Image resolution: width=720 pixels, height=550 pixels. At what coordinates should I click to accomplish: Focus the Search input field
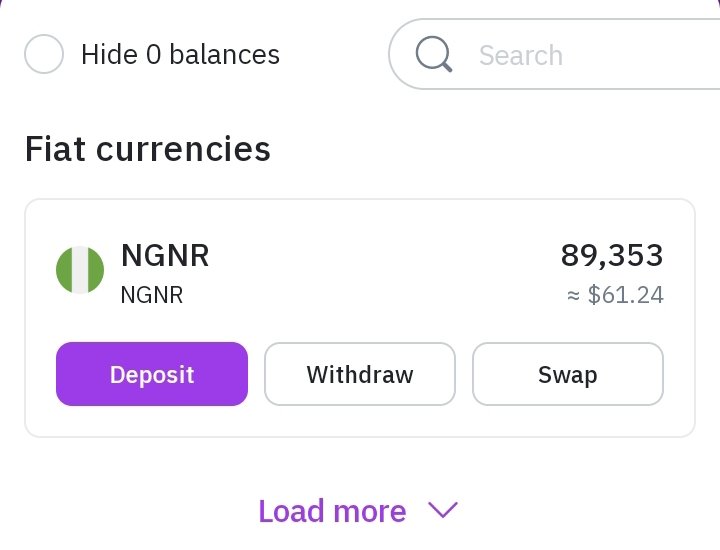pyautogui.click(x=555, y=54)
